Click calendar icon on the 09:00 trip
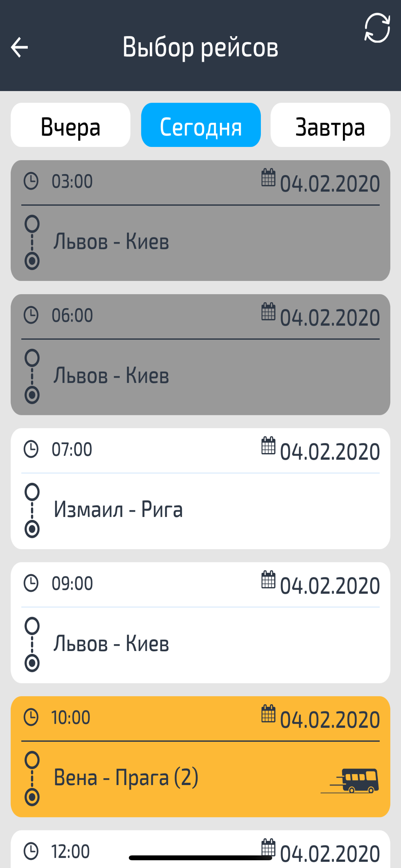The width and height of the screenshot is (401, 868). [x=268, y=580]
